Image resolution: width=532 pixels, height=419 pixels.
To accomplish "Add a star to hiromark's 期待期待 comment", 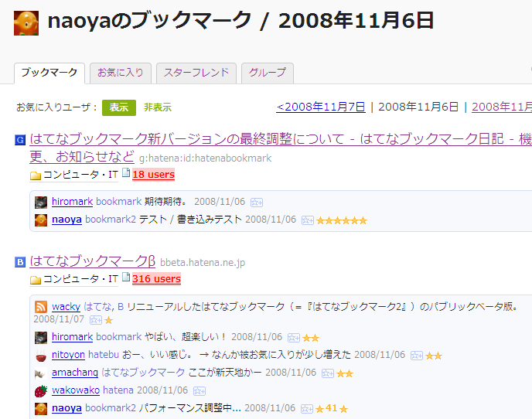I will (x=257, y=203).
